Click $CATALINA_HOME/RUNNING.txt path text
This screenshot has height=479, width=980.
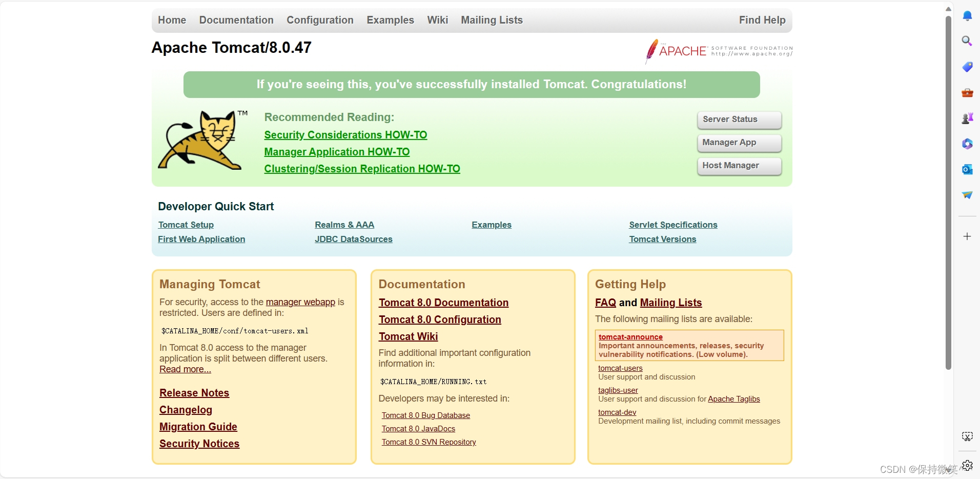tap(433, 382)
